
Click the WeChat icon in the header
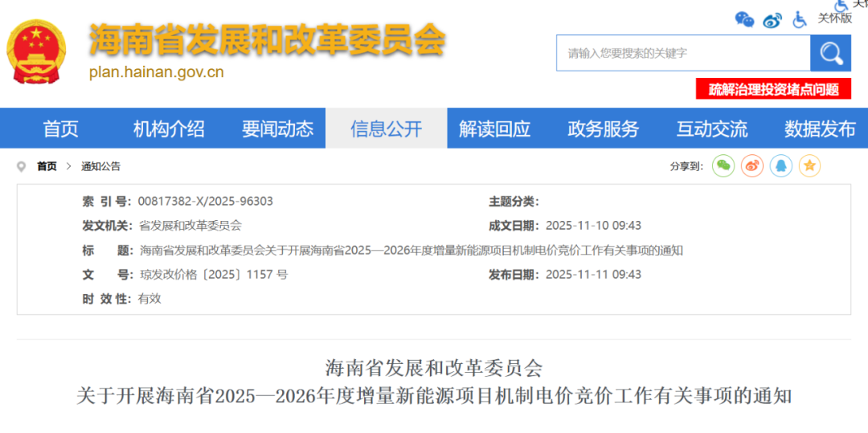pos(744,19)
